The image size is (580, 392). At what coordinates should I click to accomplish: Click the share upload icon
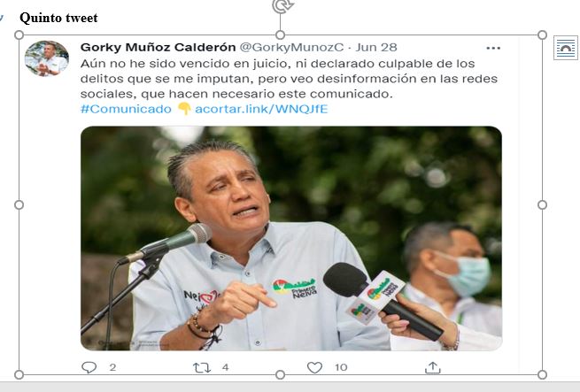coord(432,367)
